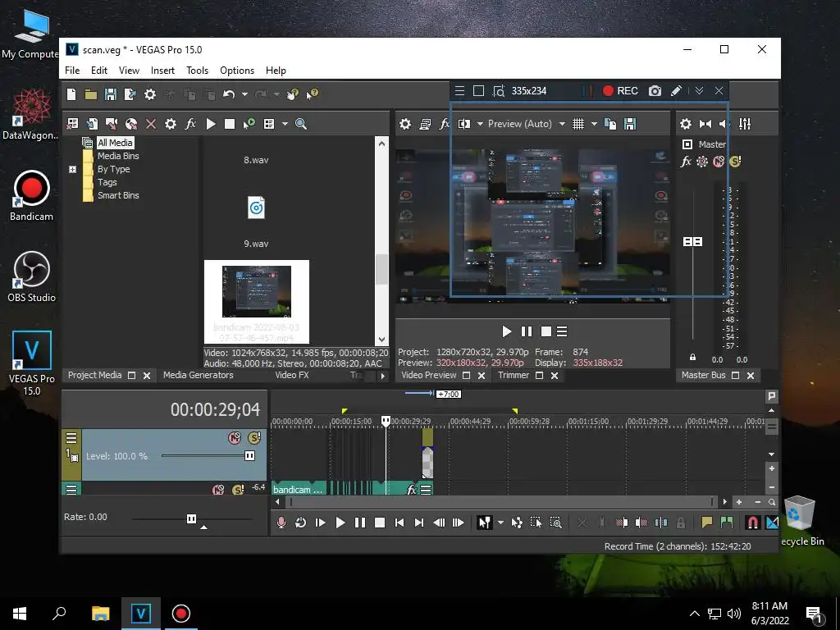Image resolution: width=840 pixels, height=630 pixels.
Task: Adjust the playback Rate slider
Action: tap(191, 518)
